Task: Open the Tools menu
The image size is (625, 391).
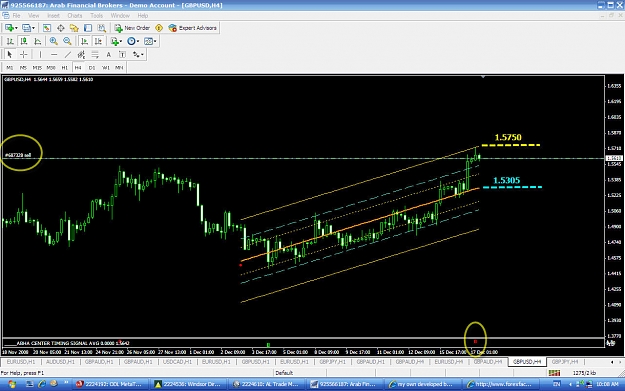Action: point(96,16)
